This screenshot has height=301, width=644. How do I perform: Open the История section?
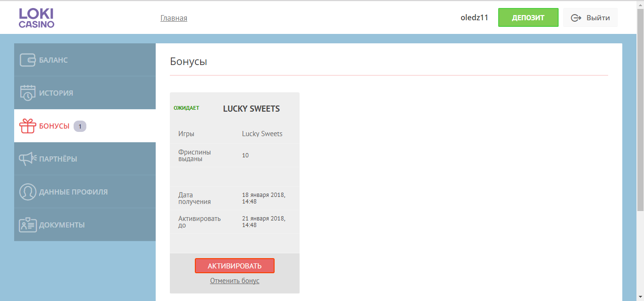pos(85,93)
